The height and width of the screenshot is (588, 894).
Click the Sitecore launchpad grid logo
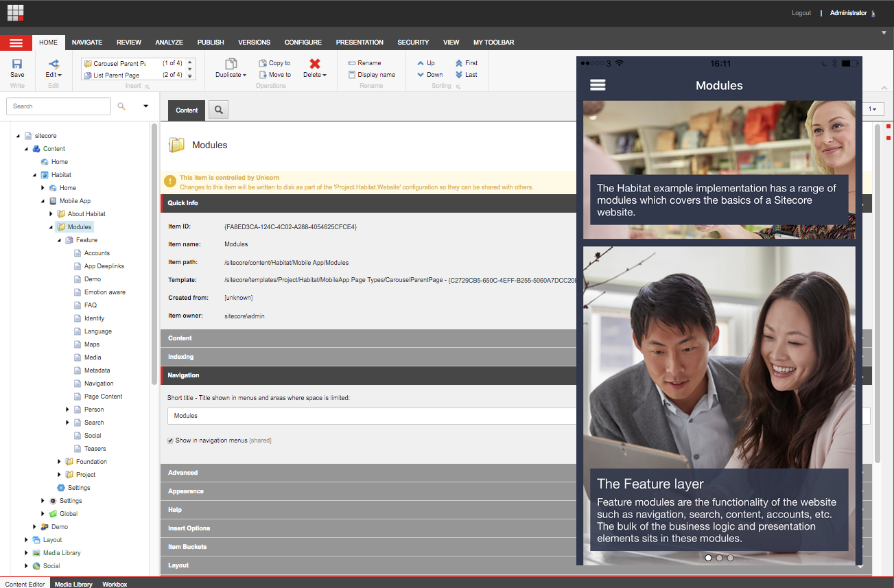coord(16,12)
